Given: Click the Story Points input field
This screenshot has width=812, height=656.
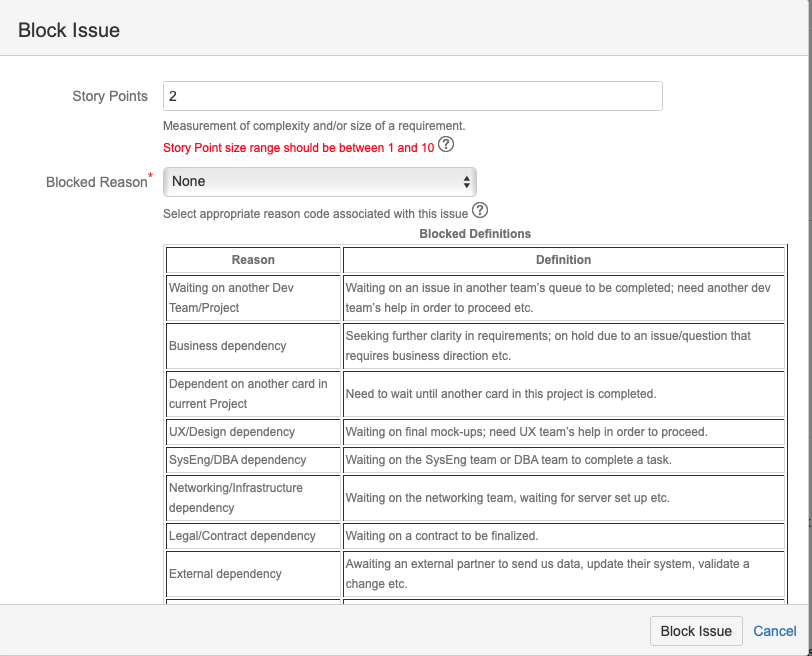Looking at the screenshot, I should coord(413,96).
